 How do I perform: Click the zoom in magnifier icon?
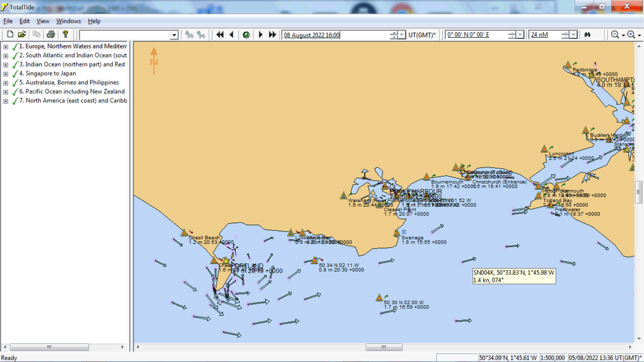(x=631, y=35)
